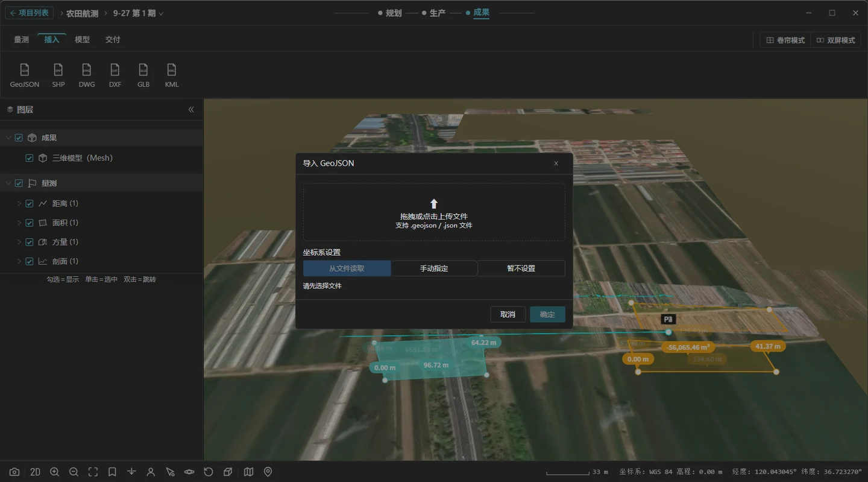
Task: Reset the view with the rotate-back icon
Action: (209, 472)
